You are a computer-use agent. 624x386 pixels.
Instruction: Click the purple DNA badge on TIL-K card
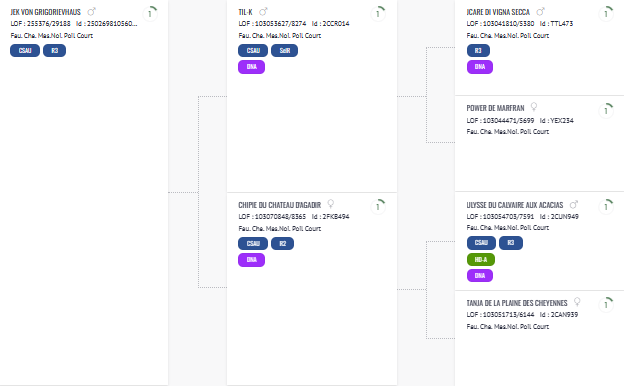(252, 67)
